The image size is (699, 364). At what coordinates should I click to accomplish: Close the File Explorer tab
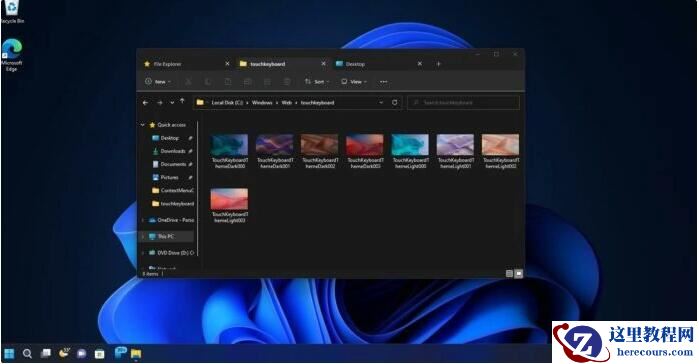coord(227,64)
